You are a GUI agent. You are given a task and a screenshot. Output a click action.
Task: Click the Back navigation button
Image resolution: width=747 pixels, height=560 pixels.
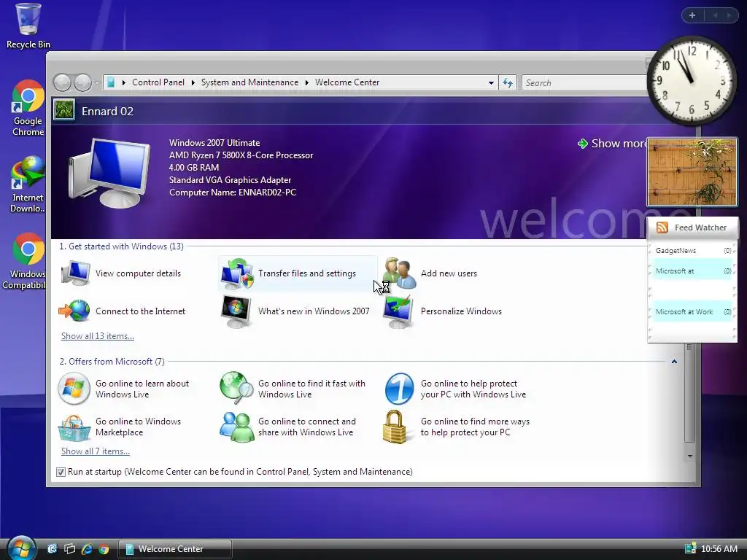click(x=62, y=83)
